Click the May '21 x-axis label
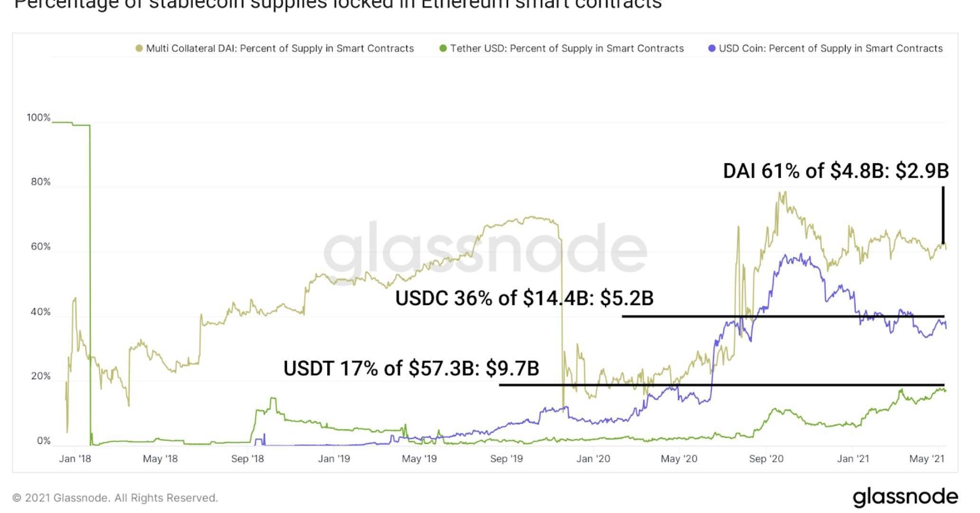 click(x=926, y=459)
